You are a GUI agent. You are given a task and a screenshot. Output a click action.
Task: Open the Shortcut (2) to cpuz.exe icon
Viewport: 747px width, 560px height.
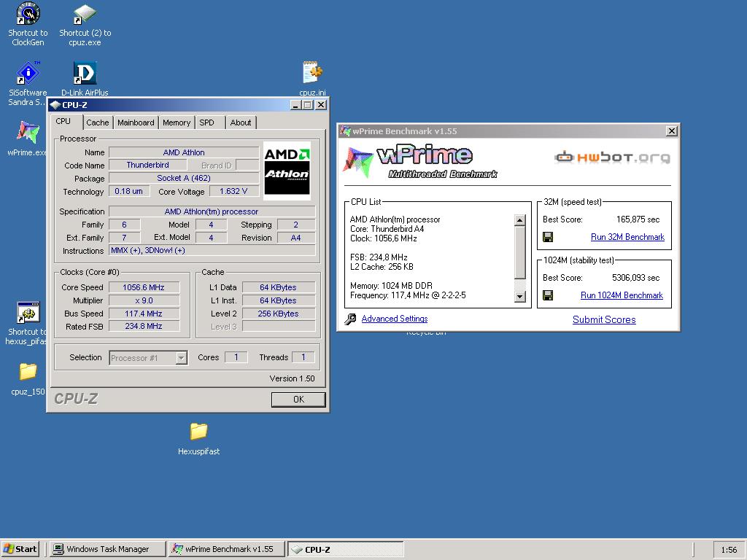(x=85, y=15)
